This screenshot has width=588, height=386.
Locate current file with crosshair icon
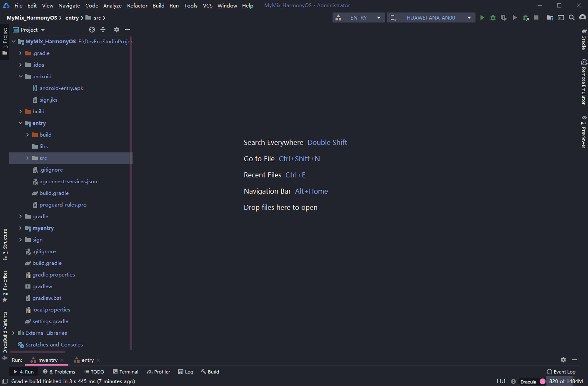pyautogui.click(x=92, y=30)
